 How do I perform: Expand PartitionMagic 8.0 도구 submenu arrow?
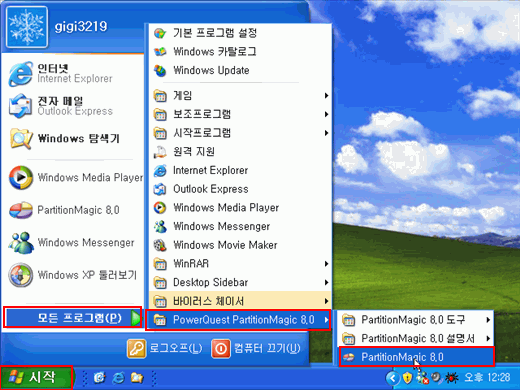point(488,320)
